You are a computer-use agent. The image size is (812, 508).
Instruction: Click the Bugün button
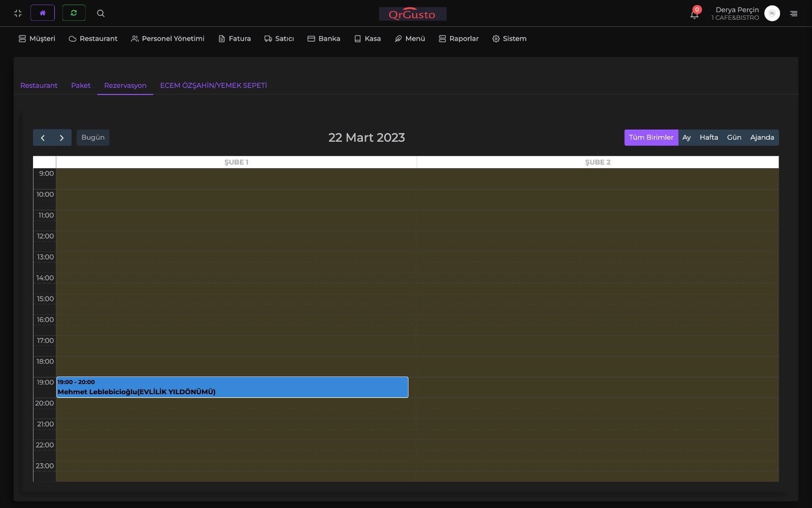93,138
